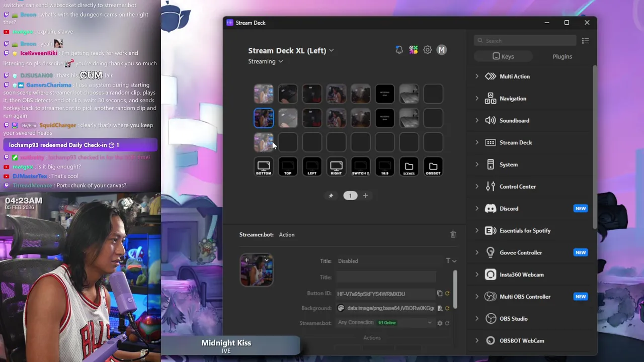Screen dimensions: 644x362
Task: Open the Streaming profile dropdown
Action: pyautogui.click(x=266, y=61)
